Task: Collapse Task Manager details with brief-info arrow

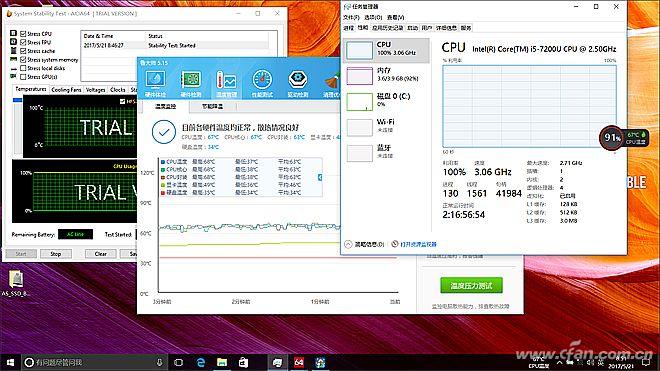Action: coord(348,244)
